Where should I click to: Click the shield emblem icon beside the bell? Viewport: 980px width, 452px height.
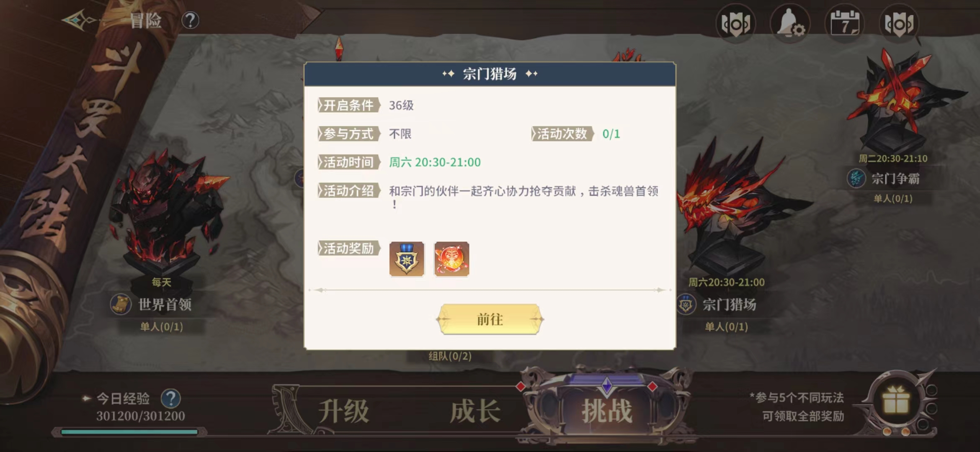(736, 23)
